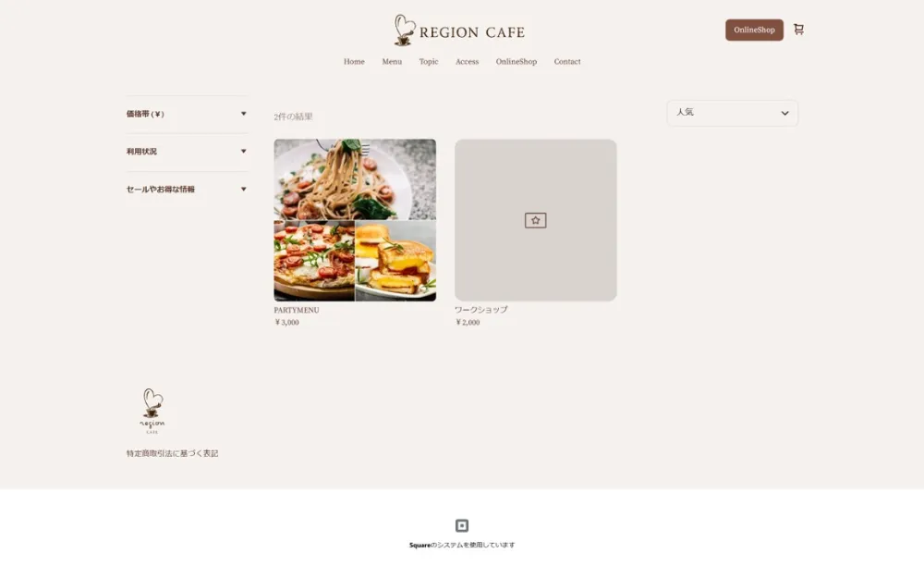Expand the セールやお得な情報 filter
The image size is (924, 578).
coord(187,190)
